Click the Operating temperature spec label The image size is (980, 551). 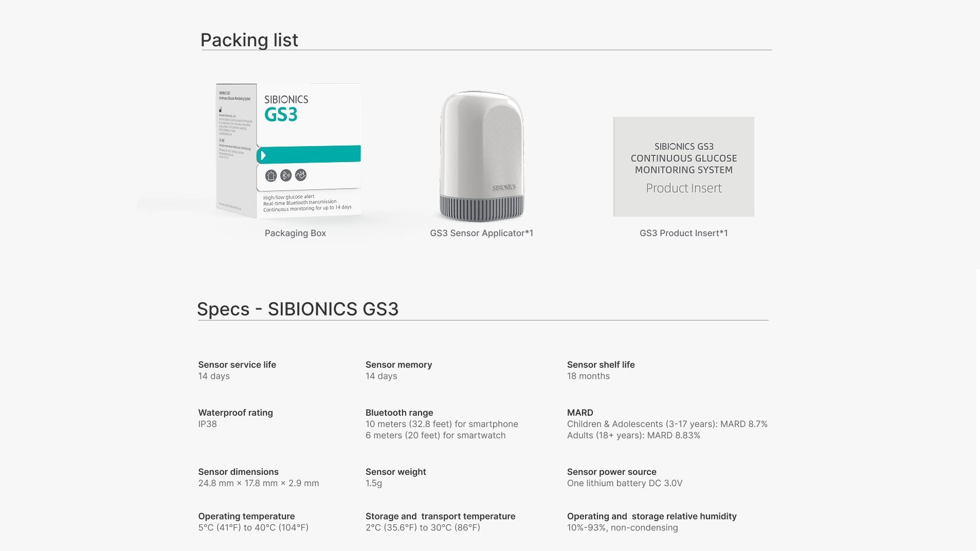pos(247,516)
